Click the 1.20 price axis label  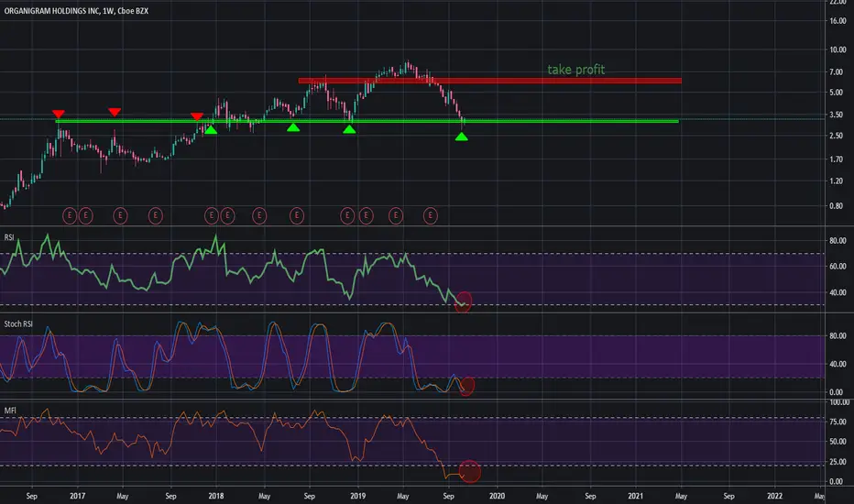[836, 181]
